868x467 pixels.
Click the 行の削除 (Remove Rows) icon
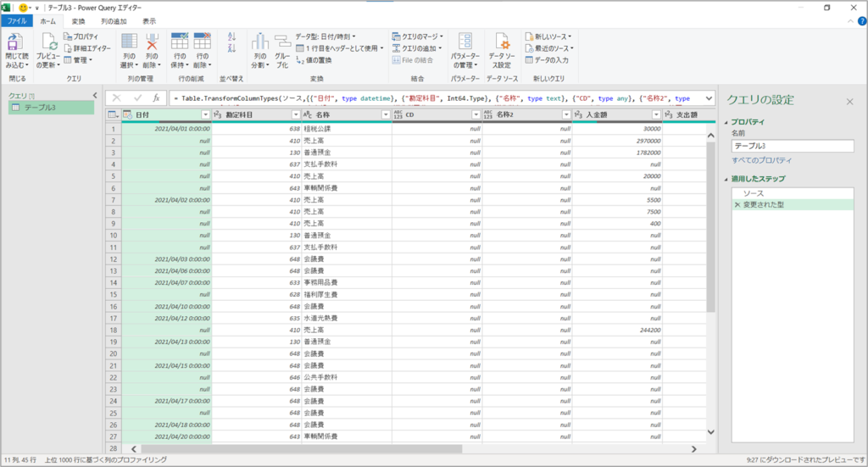point(202,42)
